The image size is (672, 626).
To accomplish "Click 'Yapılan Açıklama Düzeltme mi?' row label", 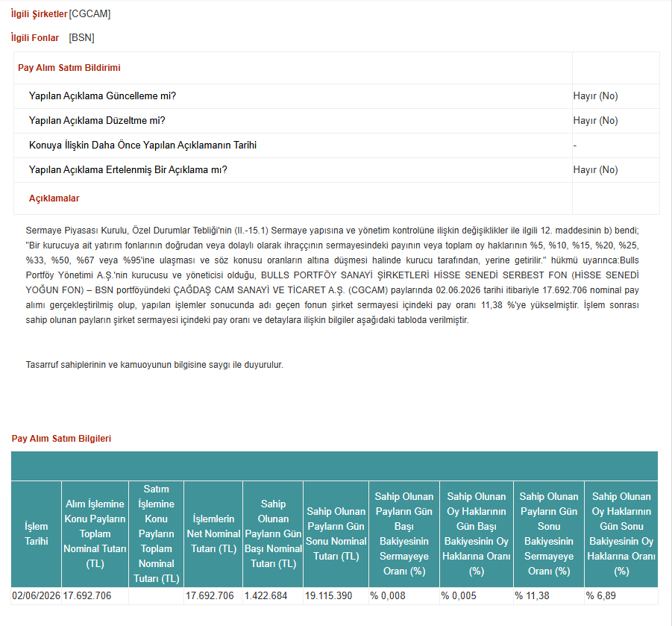I will coord(97,120).
